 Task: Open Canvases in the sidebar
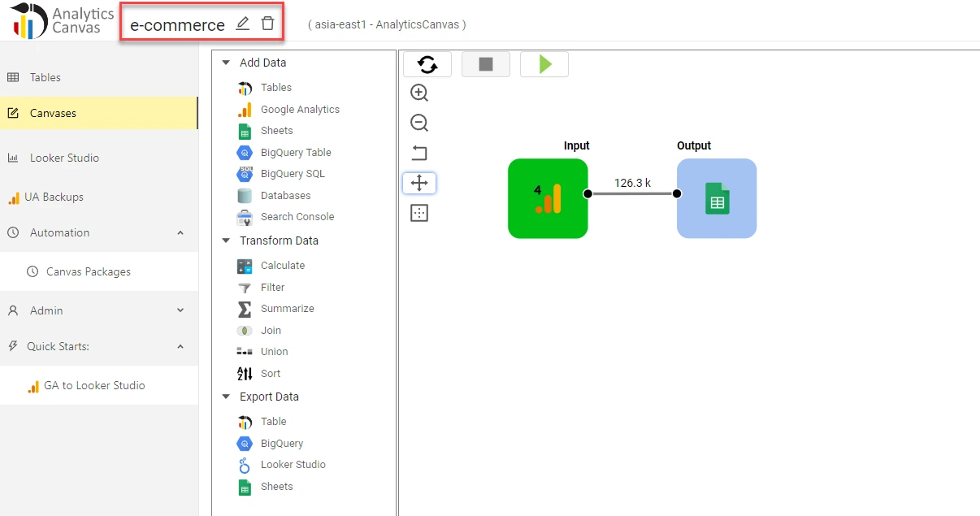tap(98, 113)
